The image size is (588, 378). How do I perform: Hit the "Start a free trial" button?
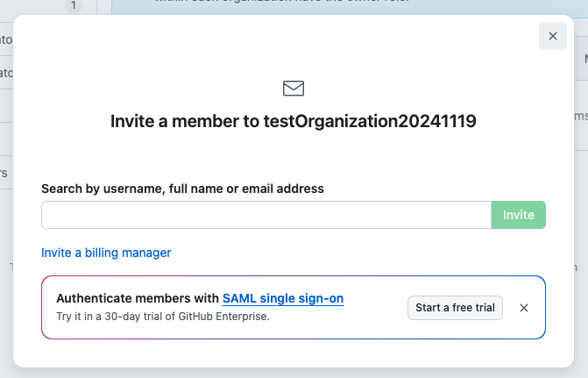pos(455,308)
